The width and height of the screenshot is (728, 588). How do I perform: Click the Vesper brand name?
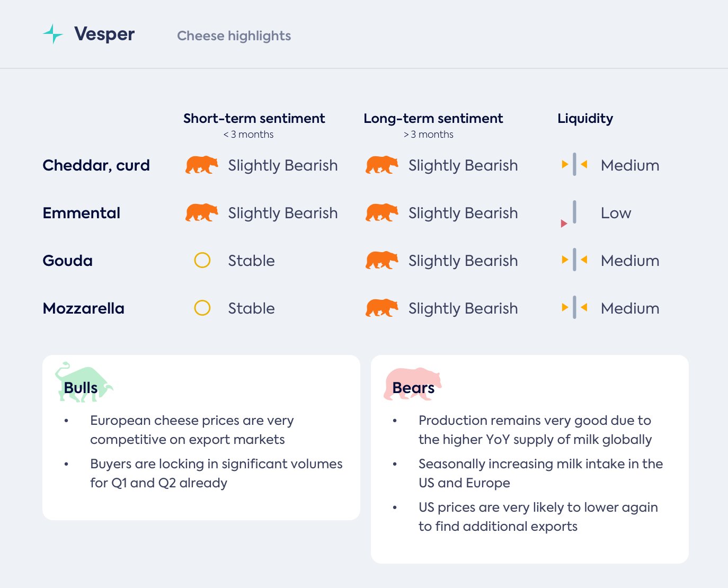pos(104,34)
